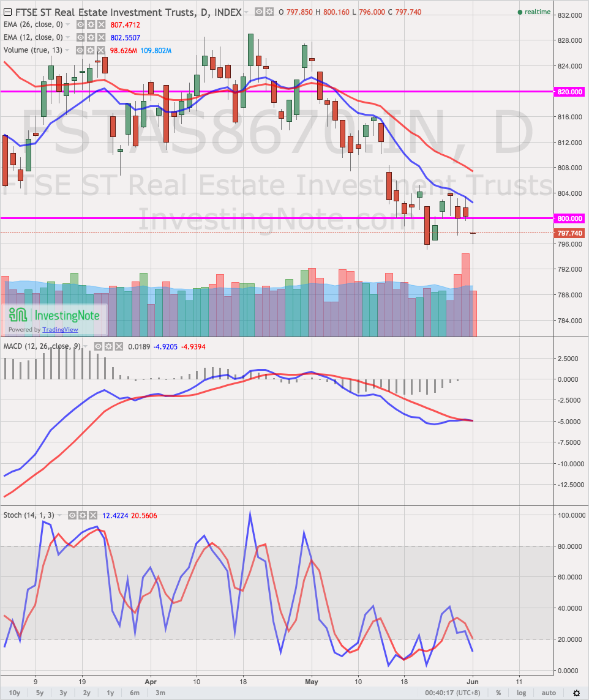This screenshot has width=589, height=700.
Task: Open Volume indicator settings gear
Action: [x=89, y=50]
